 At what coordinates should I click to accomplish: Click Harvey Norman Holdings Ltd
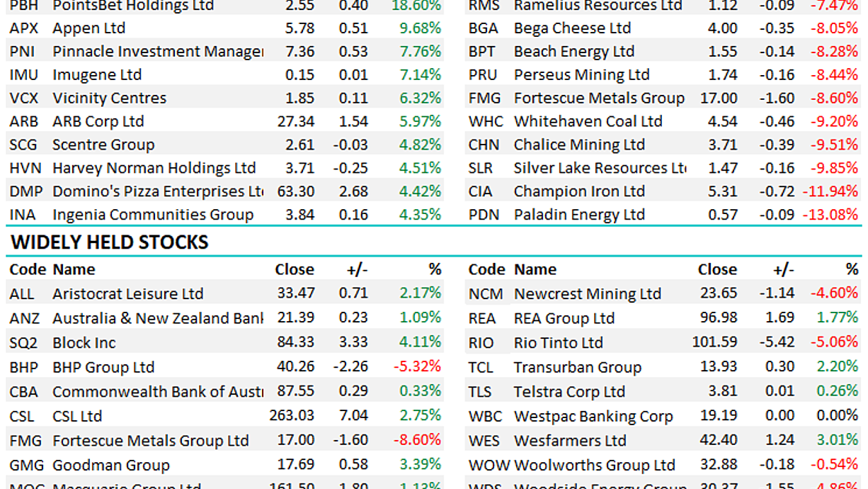(154, 169)
